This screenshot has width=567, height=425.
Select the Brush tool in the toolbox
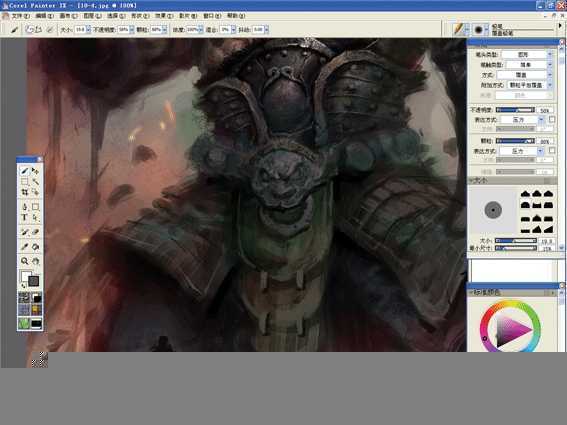pyautogui.click(x=24, y=171)
